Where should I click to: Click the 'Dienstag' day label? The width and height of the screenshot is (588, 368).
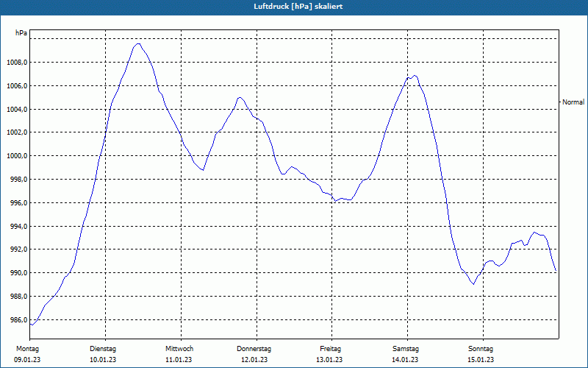(x=103, y=349)
